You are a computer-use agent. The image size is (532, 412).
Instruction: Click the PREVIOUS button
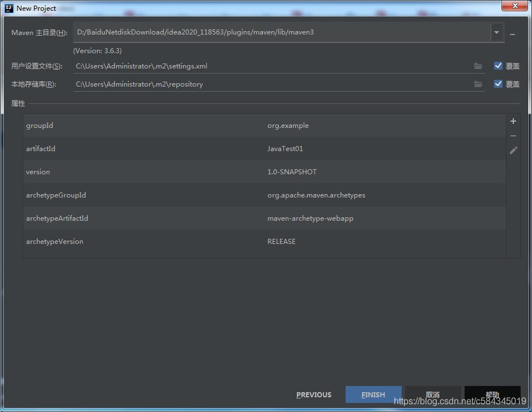click(x=314, y=394)
